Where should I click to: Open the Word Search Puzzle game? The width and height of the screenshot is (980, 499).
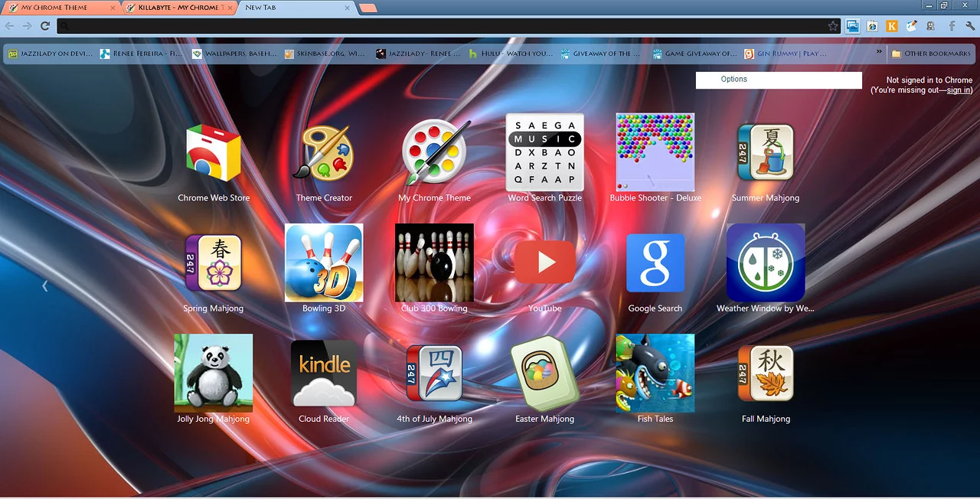pyautogui.click(x=544, y=152)
